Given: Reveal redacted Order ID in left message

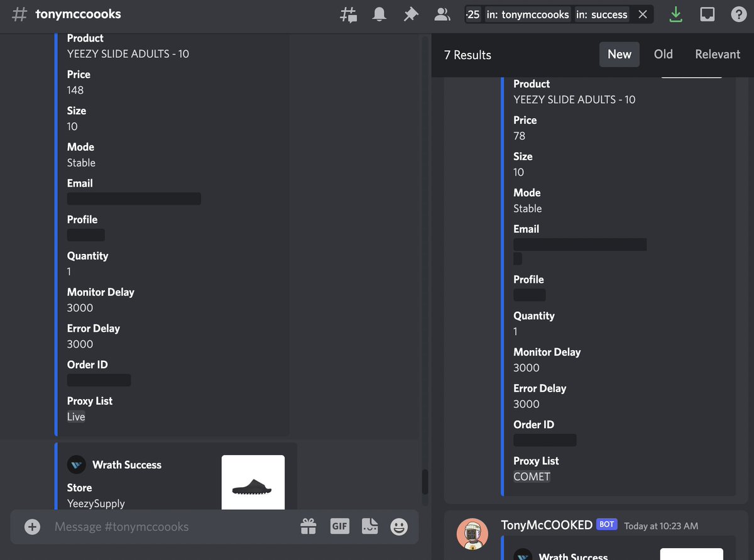Looking at the screenshot, I should tap(99, 380).
